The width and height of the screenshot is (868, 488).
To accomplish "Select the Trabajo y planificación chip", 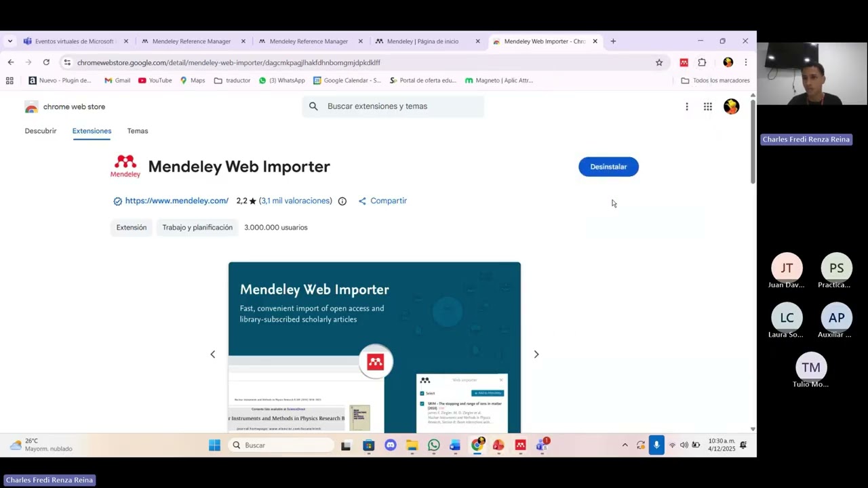I will click(197, 228).
